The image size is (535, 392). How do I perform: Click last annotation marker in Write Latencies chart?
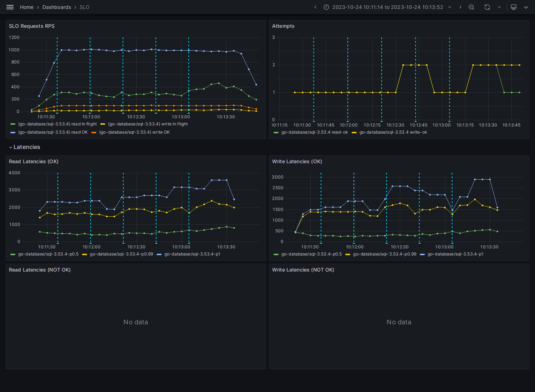(452, 243)
